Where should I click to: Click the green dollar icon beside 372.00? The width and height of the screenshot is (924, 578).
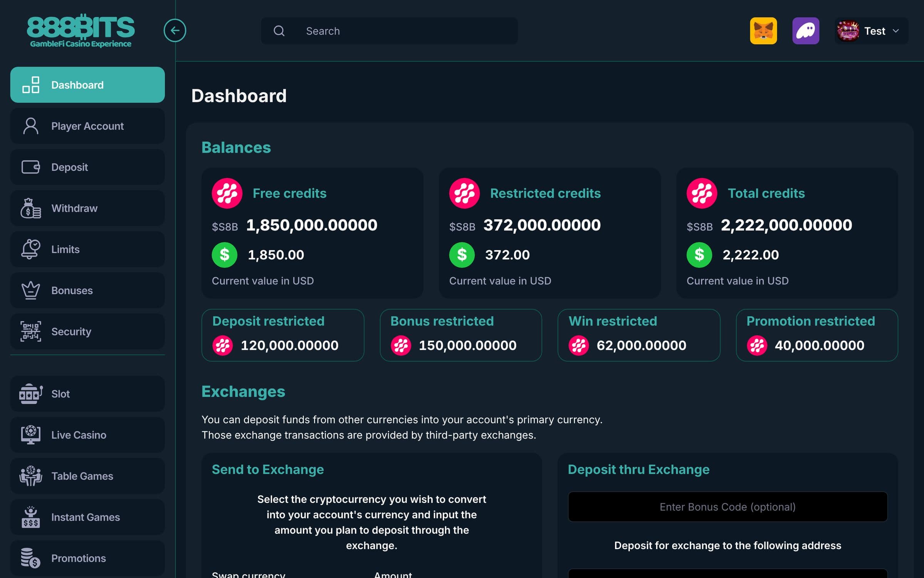462,255
